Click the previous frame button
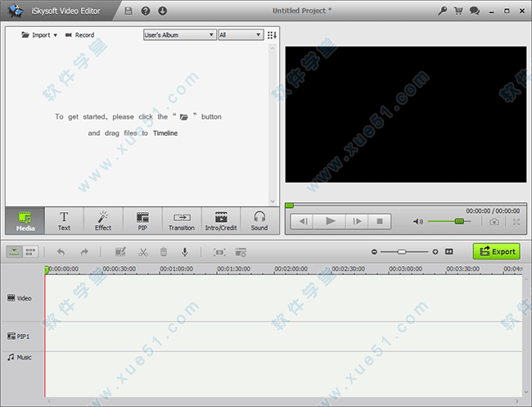Viewport: 532px width, 407px height. (303, 221)
